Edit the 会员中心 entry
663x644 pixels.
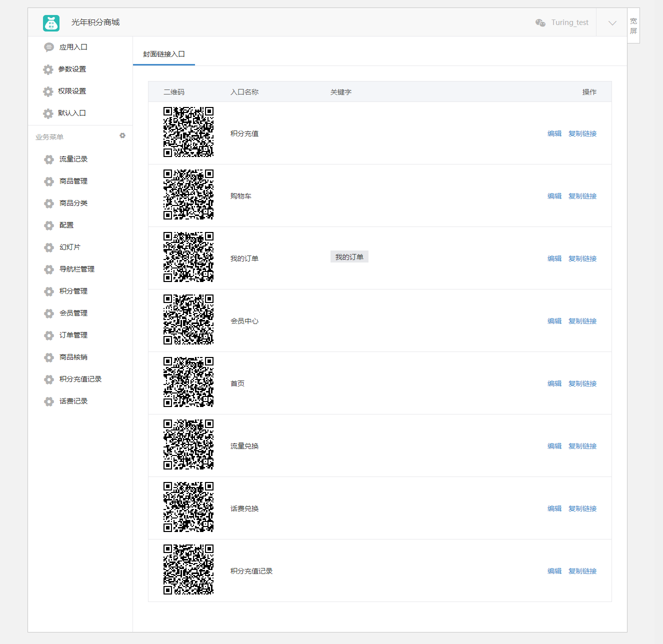(554, 321)
